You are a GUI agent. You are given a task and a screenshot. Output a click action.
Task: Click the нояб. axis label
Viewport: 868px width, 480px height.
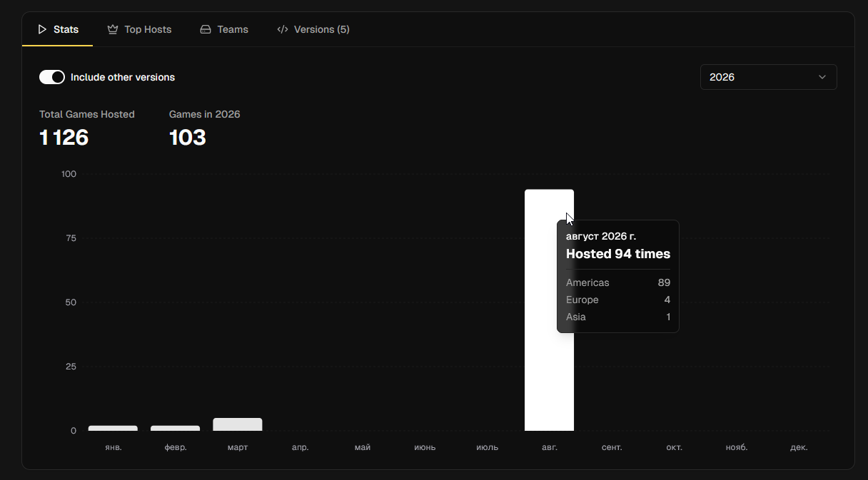click(x=737, y=447)
